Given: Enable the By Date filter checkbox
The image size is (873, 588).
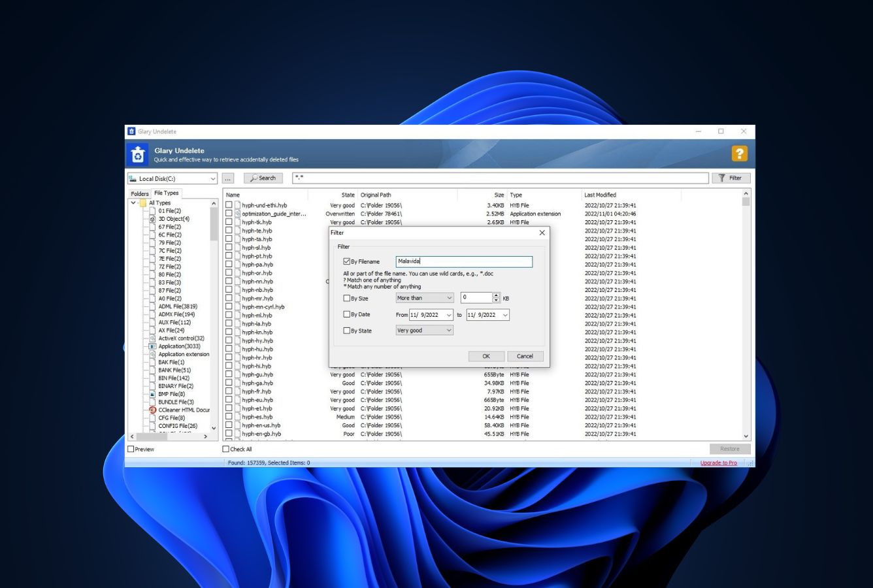Looking at the screenshot, I should tap(347, 314).
